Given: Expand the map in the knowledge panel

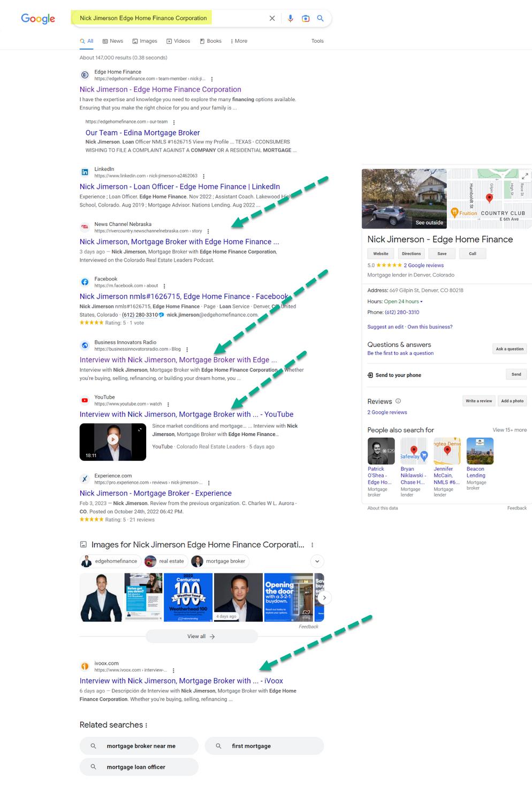Looking at the screenshot, I should click(x=525, y=176).
